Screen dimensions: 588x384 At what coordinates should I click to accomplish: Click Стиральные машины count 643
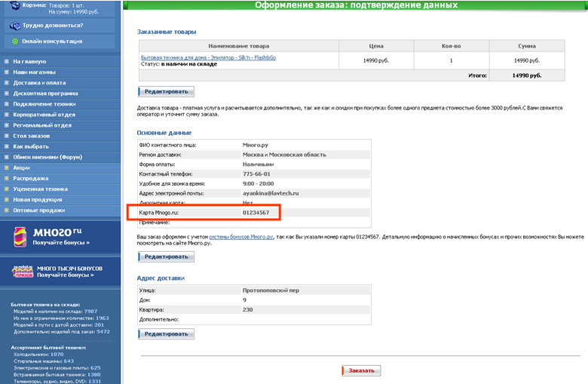[69, 361]
